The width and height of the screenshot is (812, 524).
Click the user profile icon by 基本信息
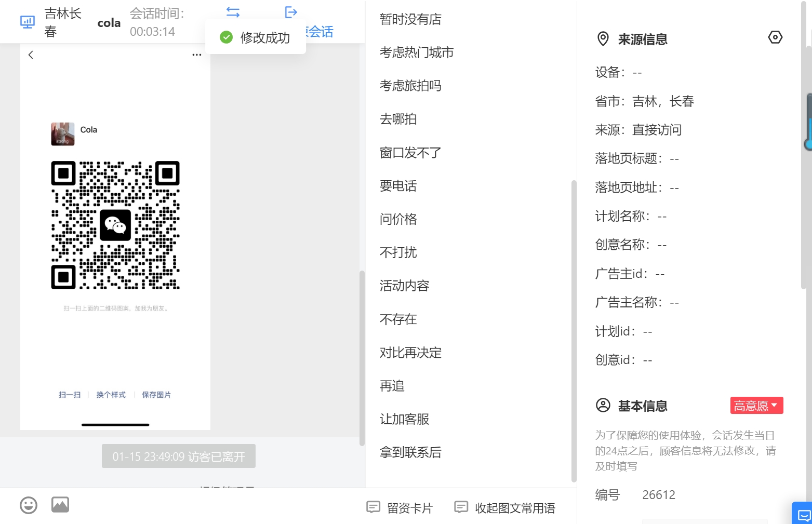(x=603, y=405)
